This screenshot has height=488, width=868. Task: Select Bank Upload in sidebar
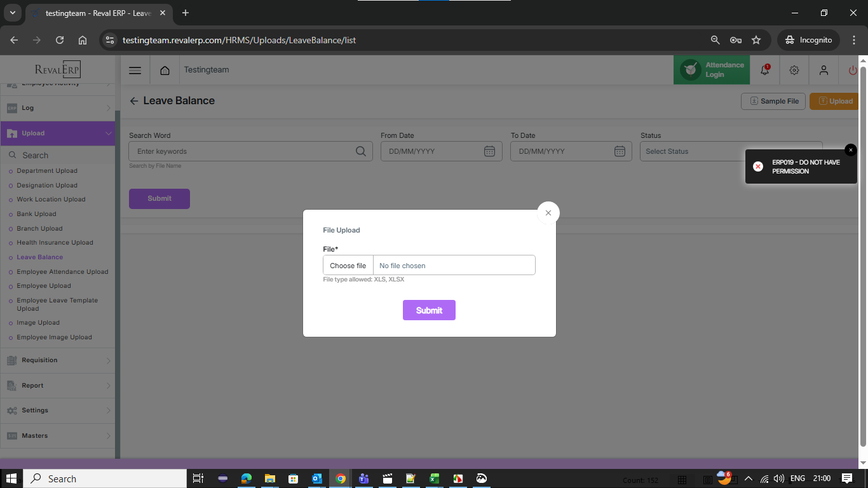point(36,214)
